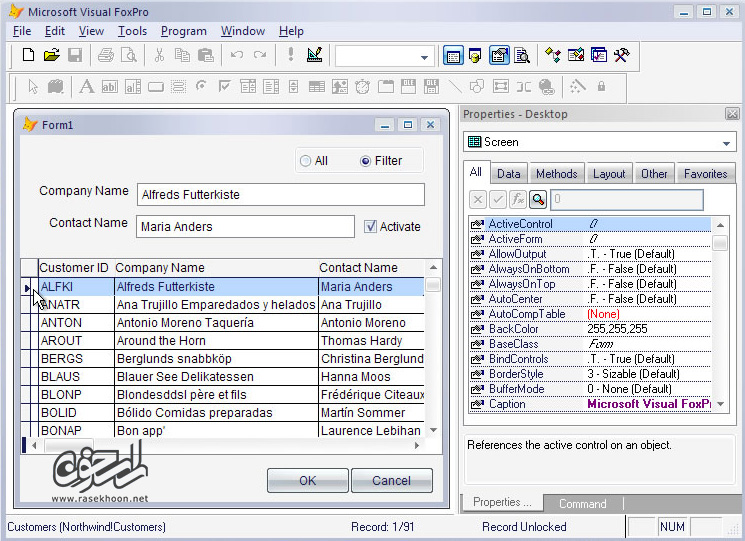Close the Properties panel
This screenshot has width=745, height=541.
coord(732,114)
